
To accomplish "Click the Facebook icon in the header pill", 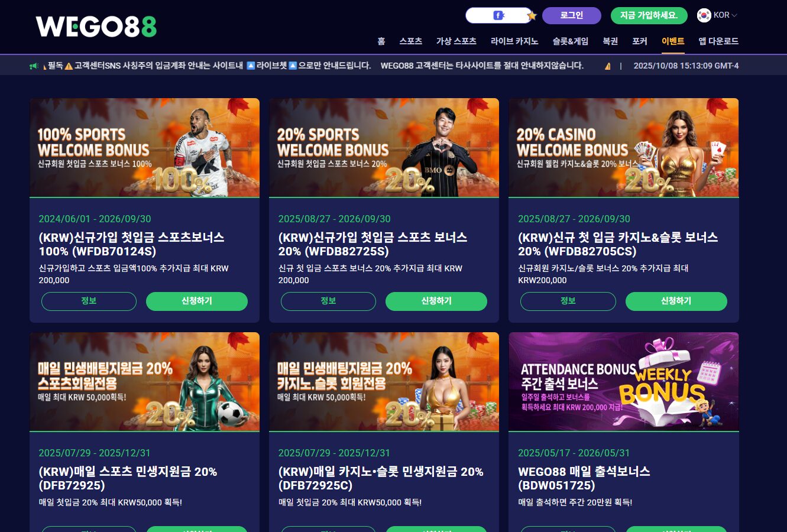I will click(498, 15).
